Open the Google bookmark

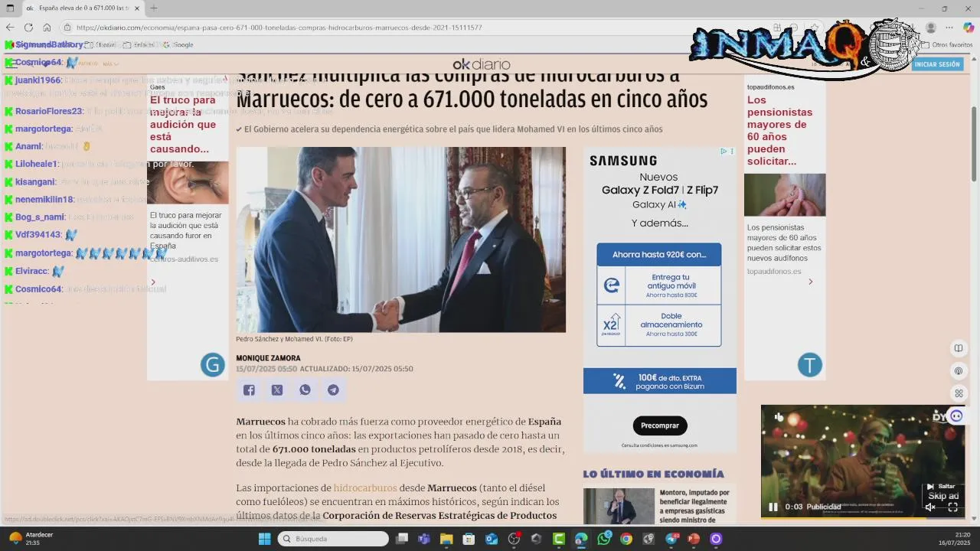pyautogui.click(x=179, y=45)
